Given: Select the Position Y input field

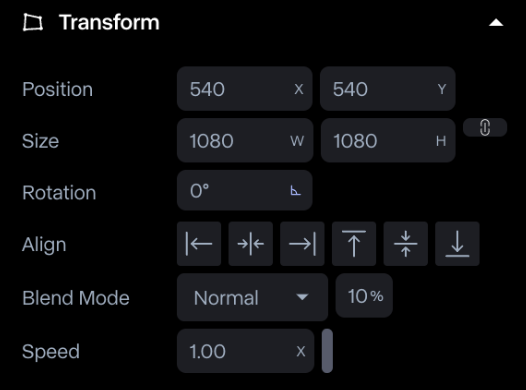Looking at the screenshot, I should [x=388, y=89].
